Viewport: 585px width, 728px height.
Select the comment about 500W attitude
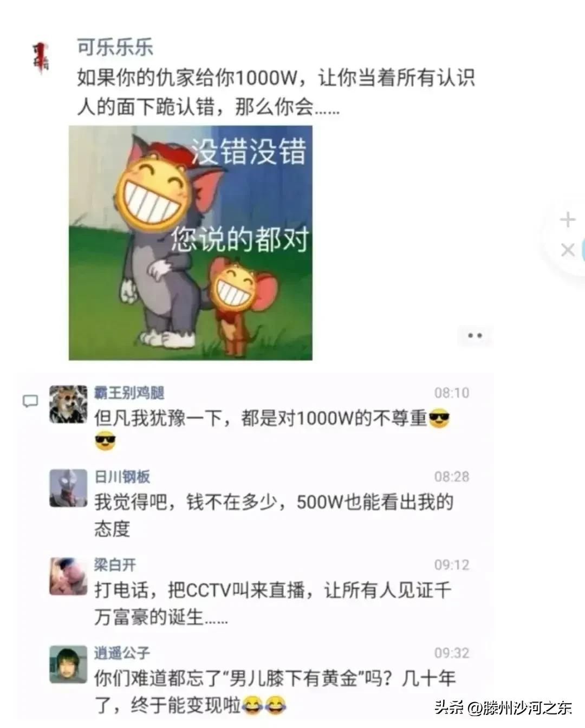click(x=274, y=515)
